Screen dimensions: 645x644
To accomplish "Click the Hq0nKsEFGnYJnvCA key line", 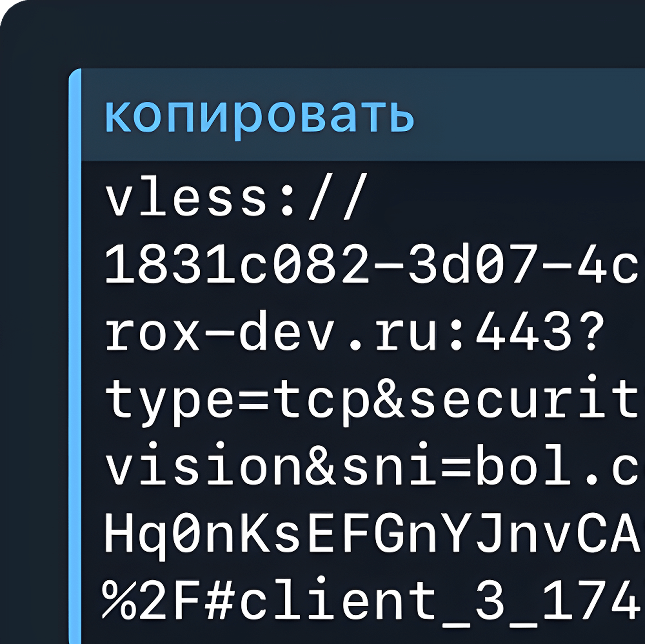I will [374, 534].
